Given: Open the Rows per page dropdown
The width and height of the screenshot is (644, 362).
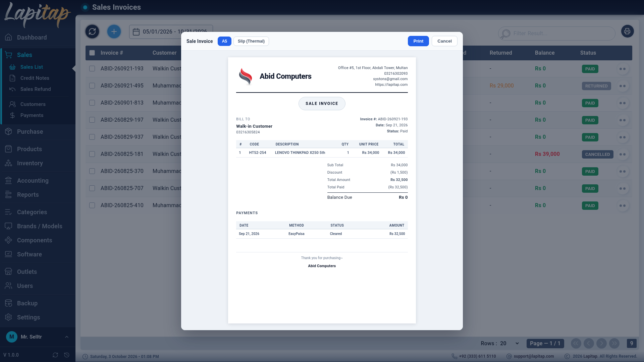Looking at the screenshot, I should 509,343.
